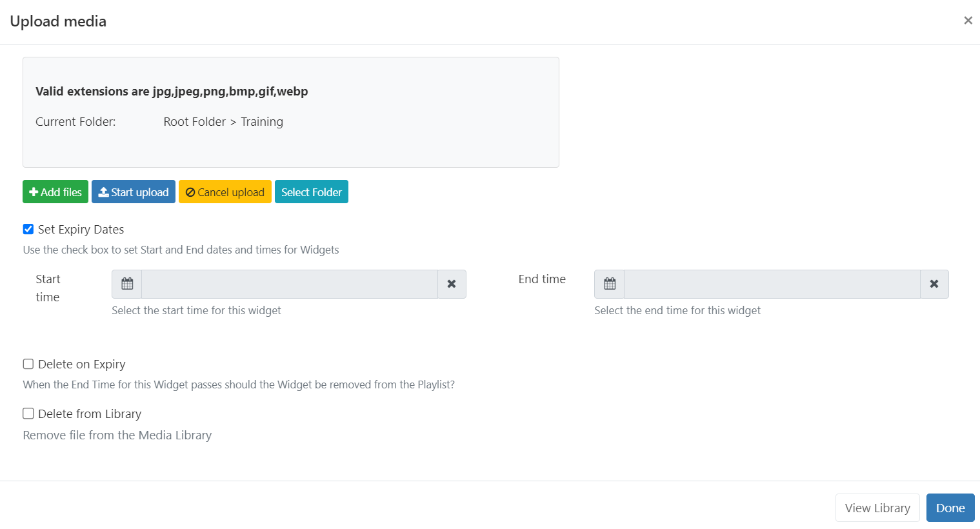Select Root Folder in the folder path
Viewport: 980px width, 529px height.
pos(194,122)
